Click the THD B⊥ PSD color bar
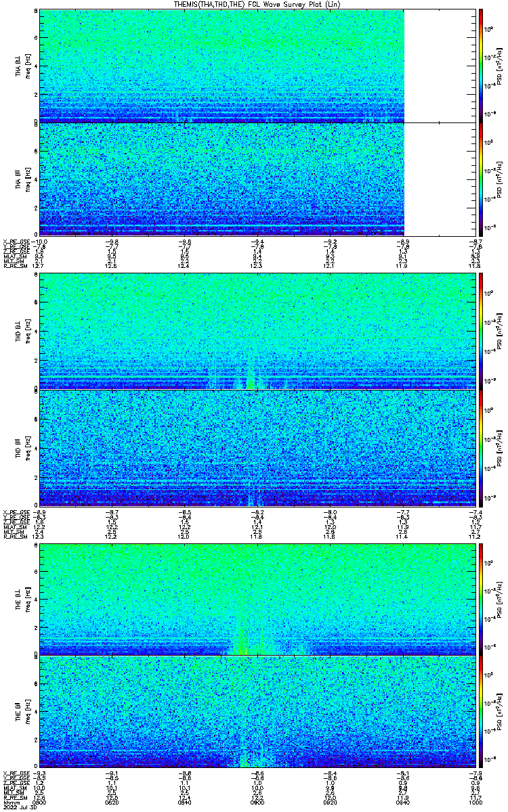Image resolution: width=508 pixels, height=812 pixels. click(x=481, y=332)
